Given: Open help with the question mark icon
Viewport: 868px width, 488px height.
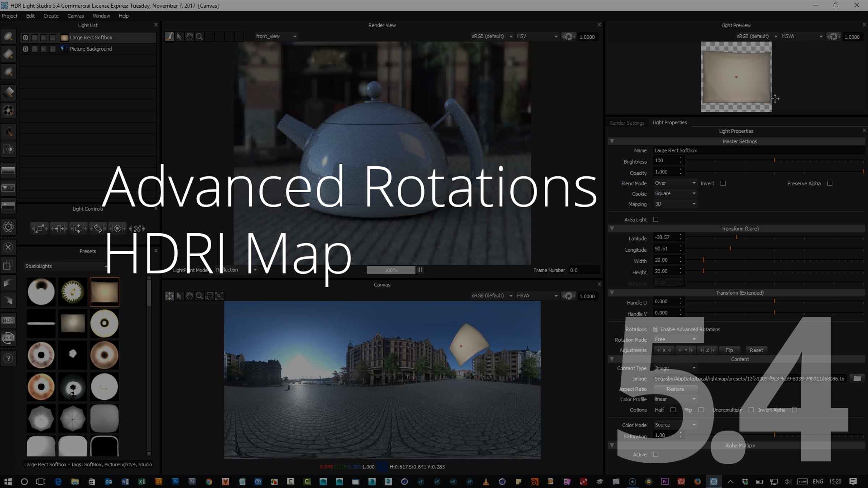Looking at the screenshot, I should coord(8,358).
